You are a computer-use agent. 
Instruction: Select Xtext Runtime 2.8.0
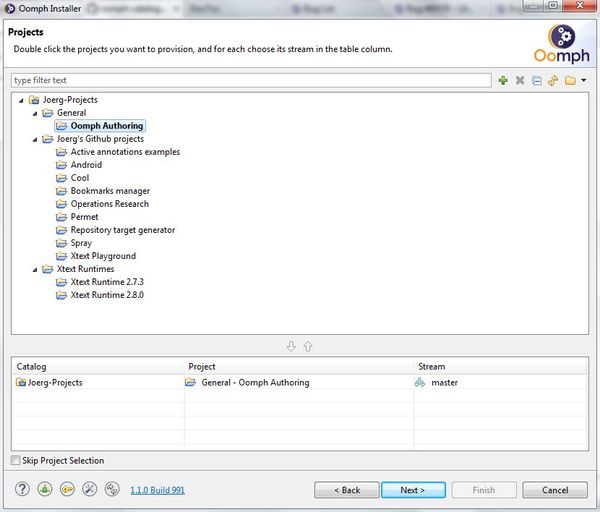point(107,295)
